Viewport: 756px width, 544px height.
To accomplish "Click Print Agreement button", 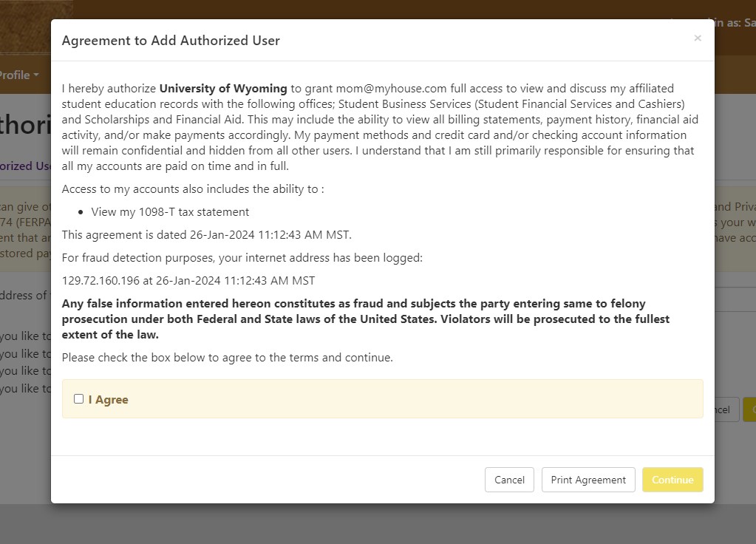I will [x=588, y=480].
